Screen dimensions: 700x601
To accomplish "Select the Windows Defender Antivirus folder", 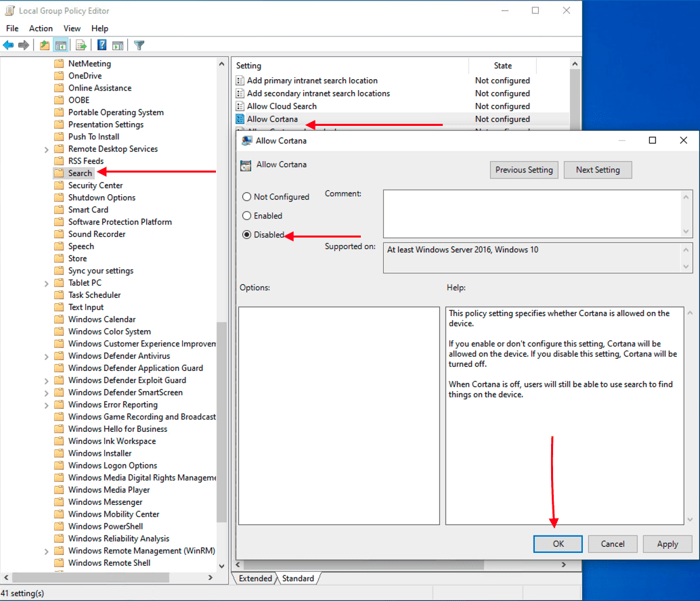I will pyautogui.click(x=118, y=356).
